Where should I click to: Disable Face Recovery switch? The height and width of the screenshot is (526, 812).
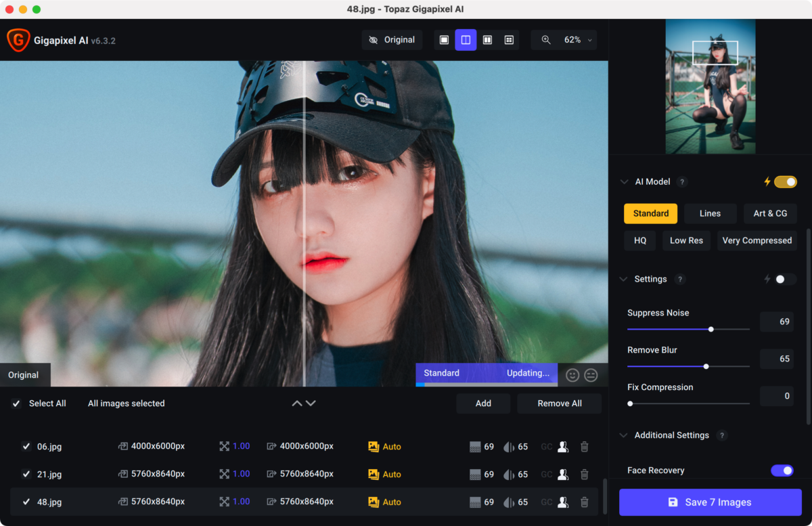(782, 470)
